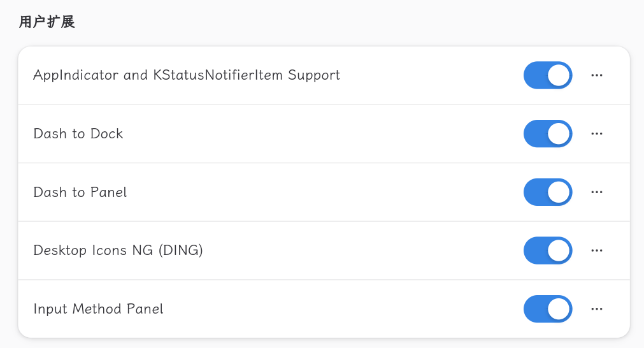
Task: Click the knob of Dash to Dock switch
Action: pyautogui.click(x=559, y=134)
